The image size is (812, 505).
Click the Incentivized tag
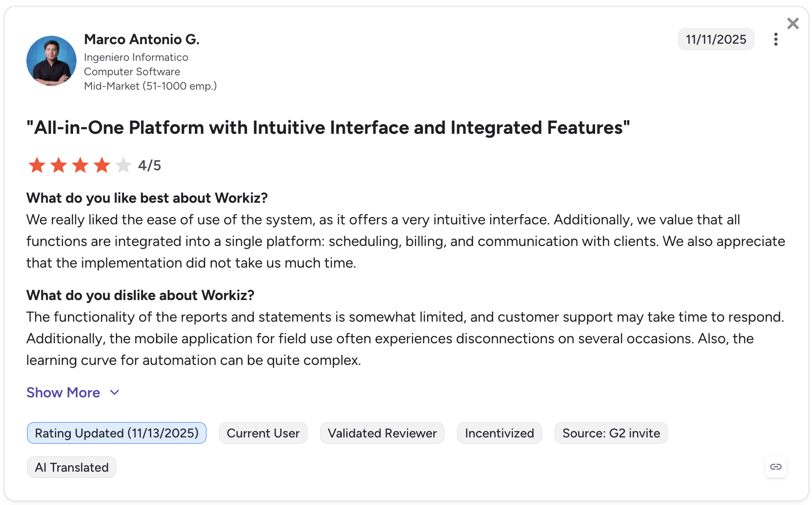[500, 433]
